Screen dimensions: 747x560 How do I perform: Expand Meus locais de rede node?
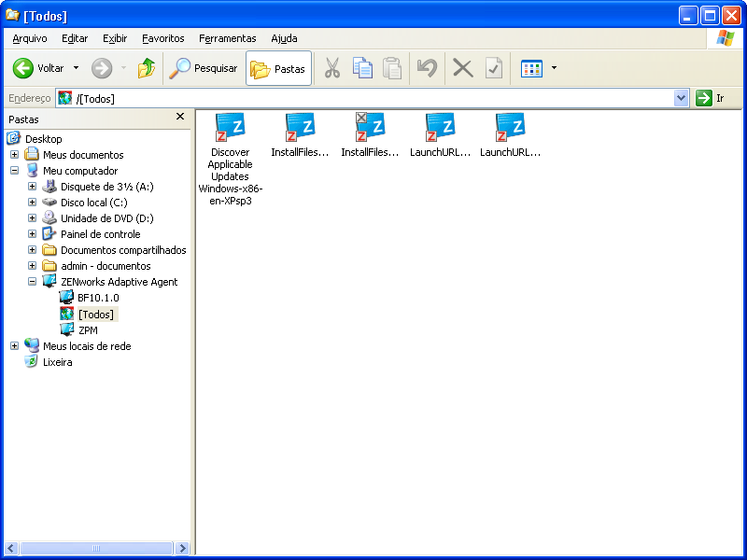coord(13,345)
